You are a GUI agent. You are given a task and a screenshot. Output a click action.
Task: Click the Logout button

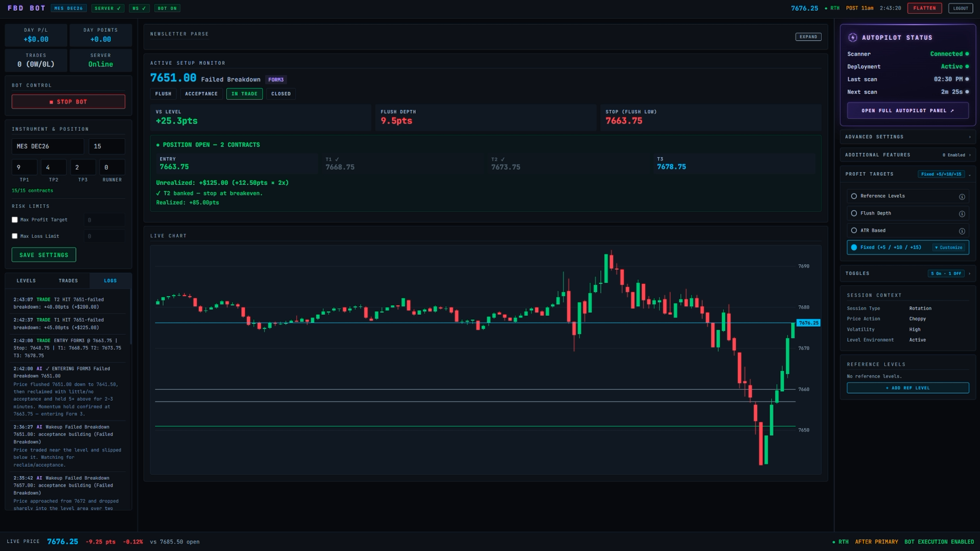pyautogui.click(x=961, y=8)
